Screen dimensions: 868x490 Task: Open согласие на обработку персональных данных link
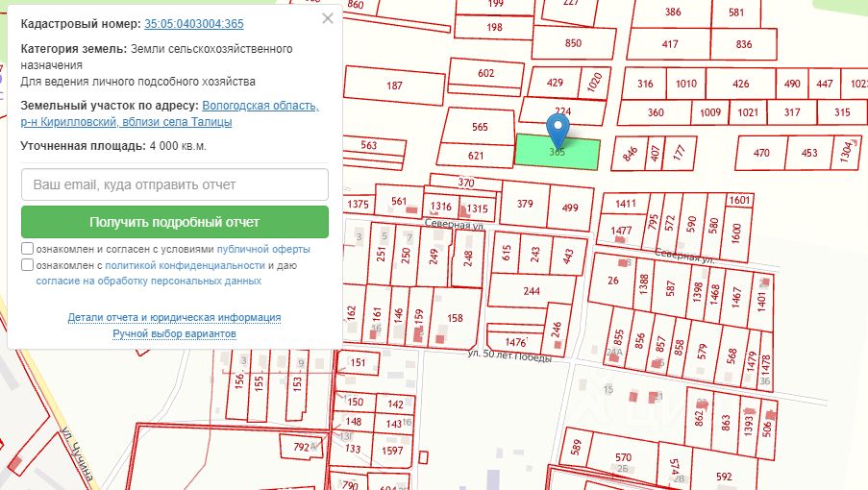(x=148, y=281)
